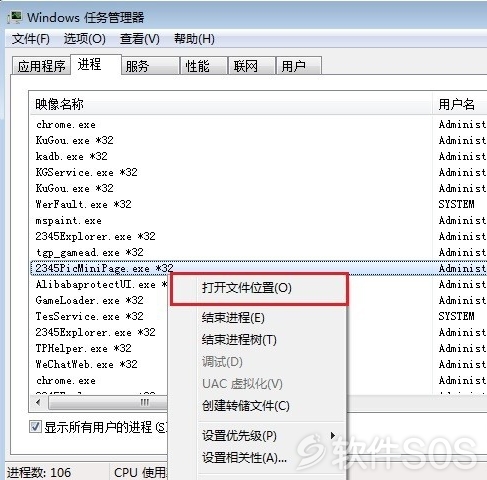The width and height of the screenshot is (487, 480).
Task: Switch to the 应用程序 tab
Action: 41,66
